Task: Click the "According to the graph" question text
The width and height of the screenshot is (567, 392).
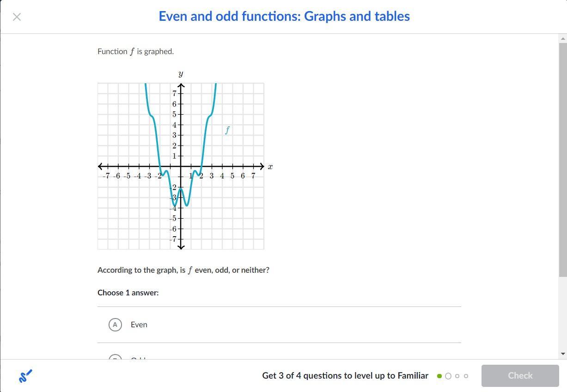Action: (x=183, y=270)
